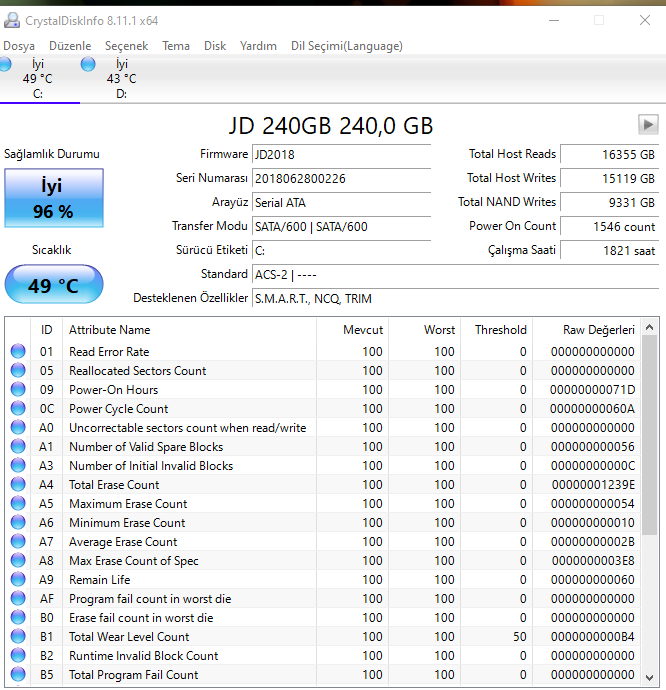Click the status orb for Read Error Rate
666x690 pixels.
point(18,352)
